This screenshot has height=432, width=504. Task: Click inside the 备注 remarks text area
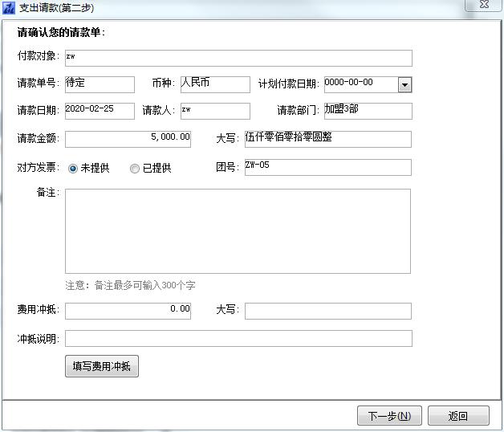pos(238,231)
